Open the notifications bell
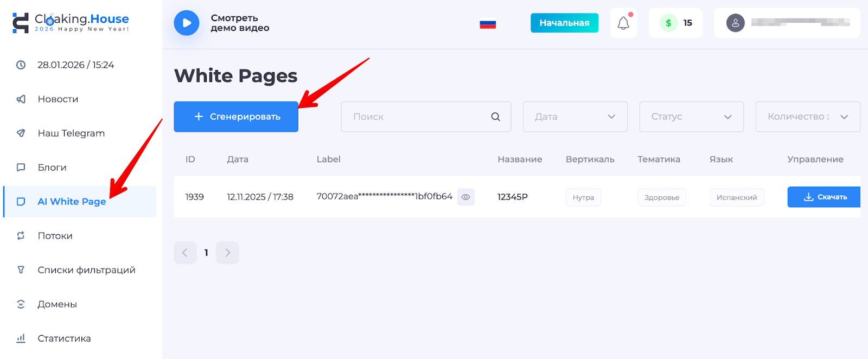 623,23
